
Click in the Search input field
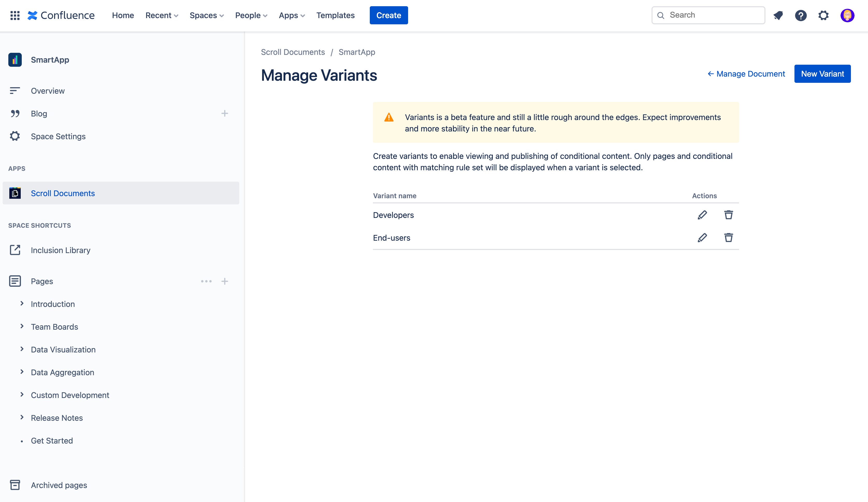click(708, 15)
